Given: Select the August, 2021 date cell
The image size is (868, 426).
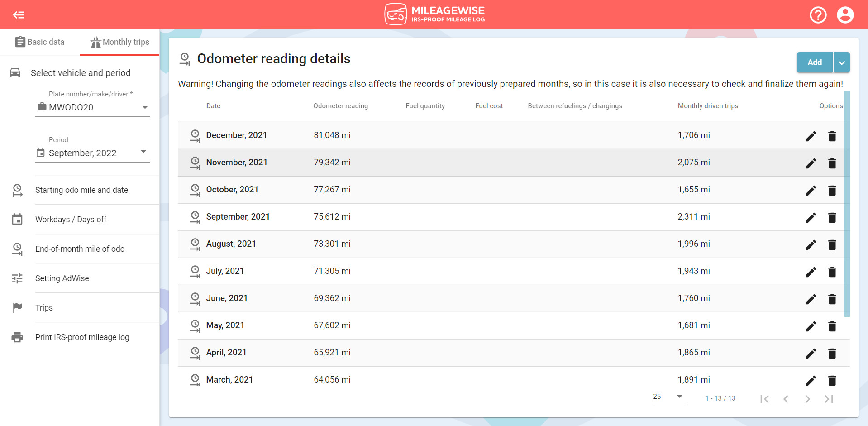Looking at the screenshot, I should point(231,244).
